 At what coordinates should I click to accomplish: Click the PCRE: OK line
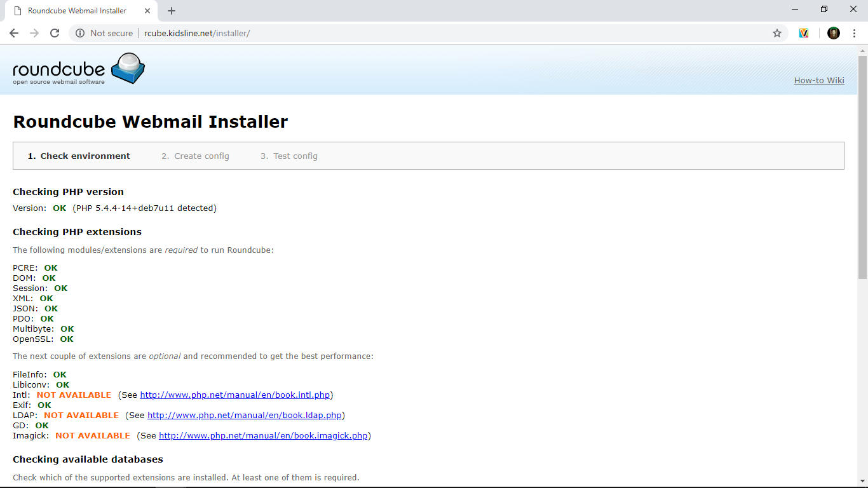click(x=35, y=268)
